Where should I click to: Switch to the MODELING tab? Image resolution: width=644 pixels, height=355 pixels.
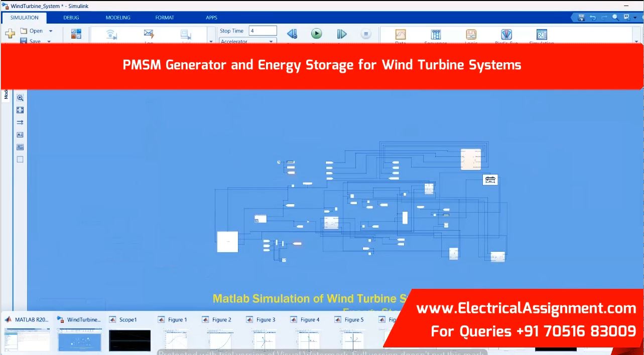pyautogui.click(x=118, y=18)
